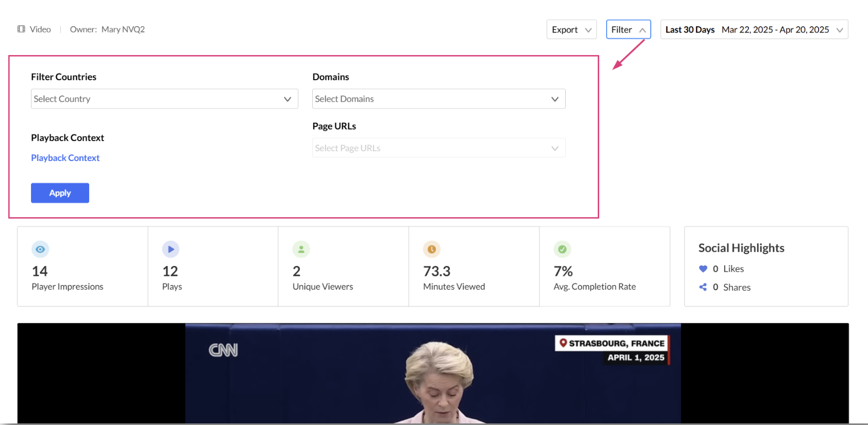The width and height of the screenshot is (868, 425).
Task: Click the 'Minutes Viewed' label
Action: tap(454, 286)
